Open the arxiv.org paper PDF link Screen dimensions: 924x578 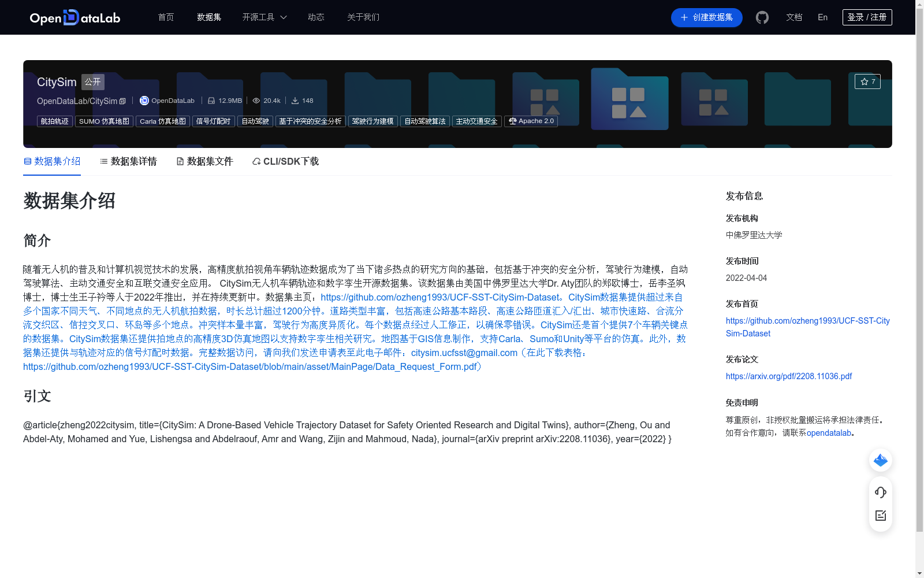click(788, 376)
